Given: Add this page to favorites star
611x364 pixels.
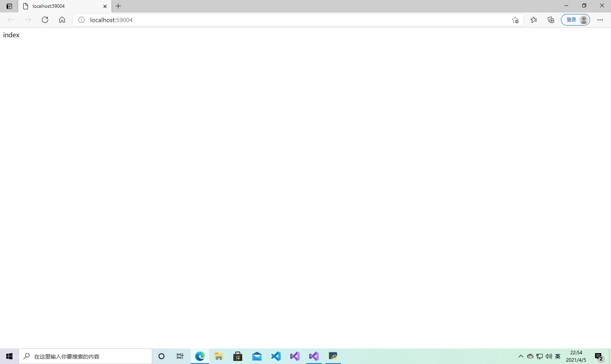Looking at the screenshot, I should [515, 20].
